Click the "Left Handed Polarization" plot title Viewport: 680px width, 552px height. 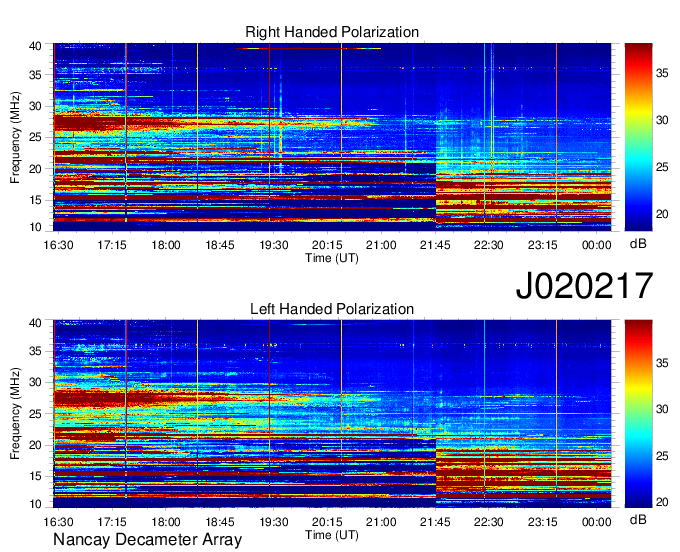[332, 309]
